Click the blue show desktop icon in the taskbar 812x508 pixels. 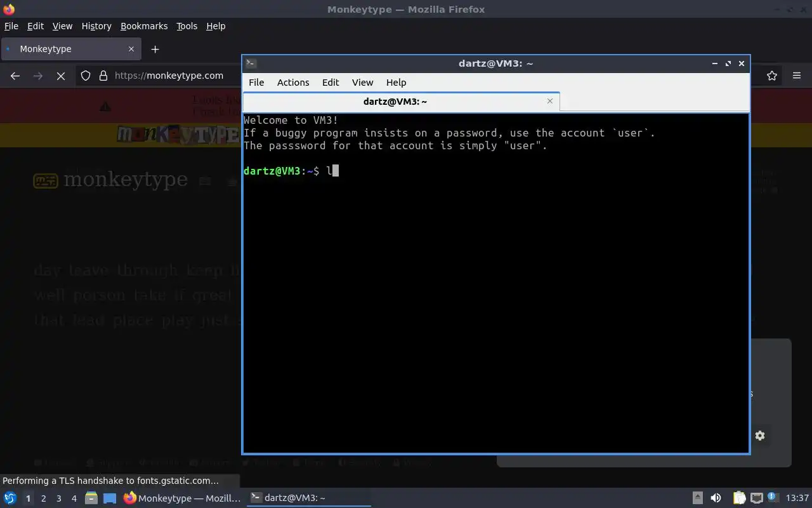(110, 498)
